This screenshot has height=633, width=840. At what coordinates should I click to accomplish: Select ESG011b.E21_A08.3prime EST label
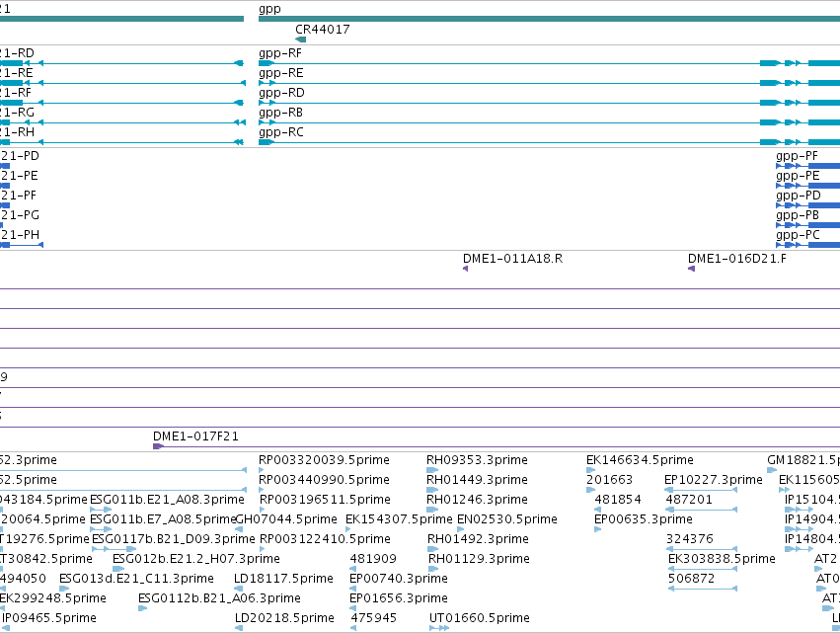[167, 500]
